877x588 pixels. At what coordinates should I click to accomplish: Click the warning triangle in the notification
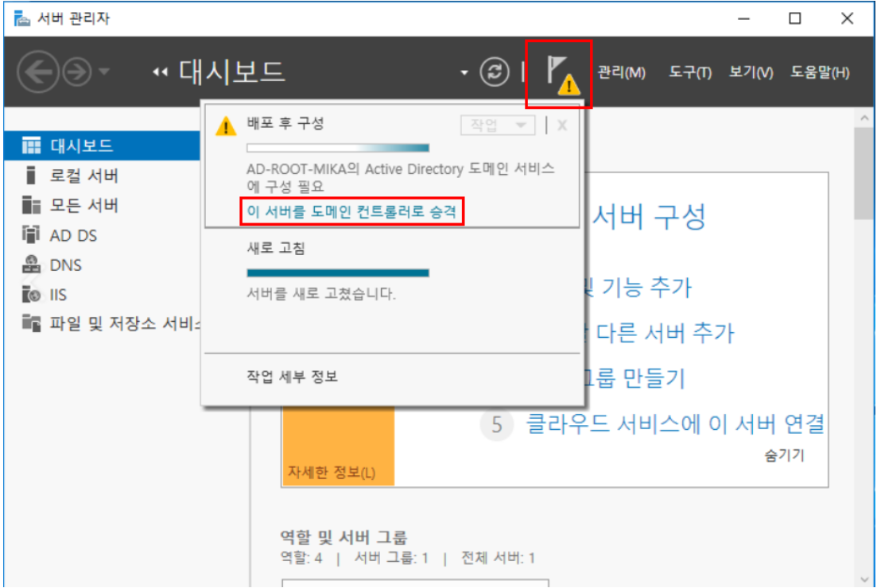[226, 126]
